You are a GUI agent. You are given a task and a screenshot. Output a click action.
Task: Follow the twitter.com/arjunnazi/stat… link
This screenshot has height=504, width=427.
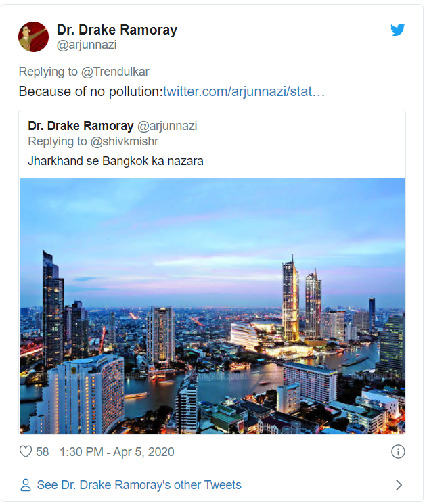tap(244, 91)
